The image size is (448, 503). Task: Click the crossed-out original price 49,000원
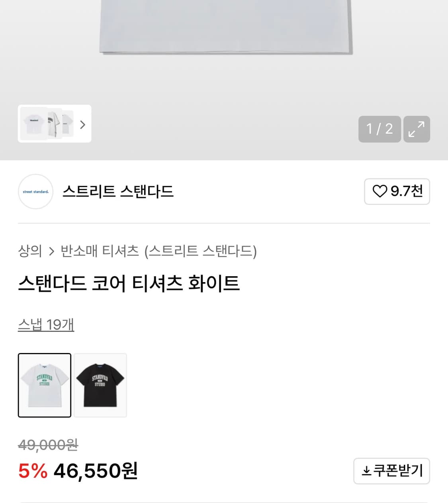click(48, 445)
